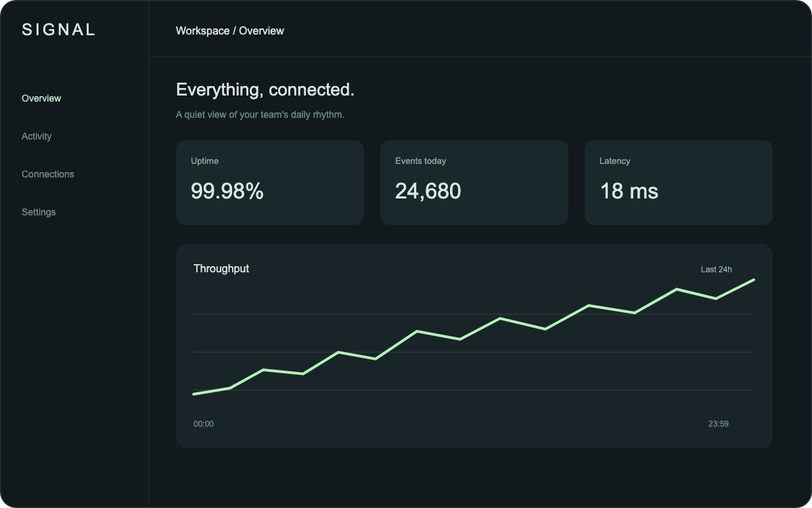The image size is (812, 508).
Task: Click the 23:59 axis label
Action: coord(719,424)
